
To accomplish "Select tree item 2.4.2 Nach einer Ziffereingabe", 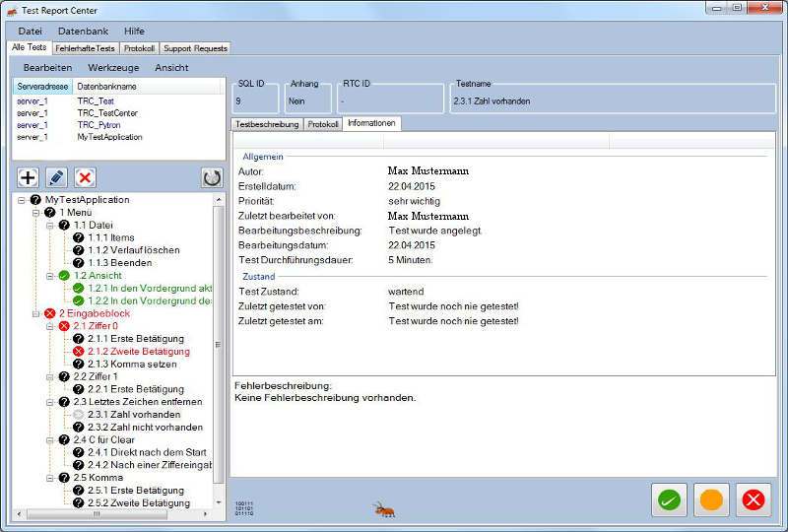I will point(150,465).
